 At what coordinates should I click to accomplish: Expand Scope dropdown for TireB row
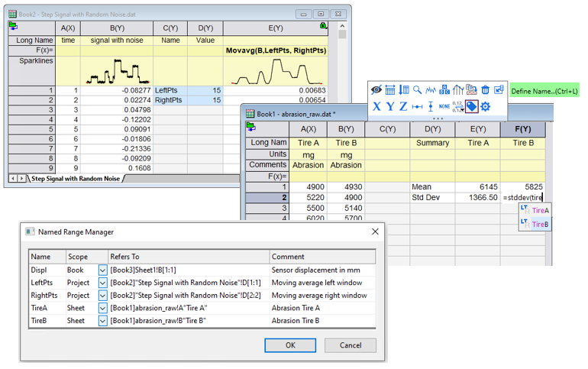103,321
